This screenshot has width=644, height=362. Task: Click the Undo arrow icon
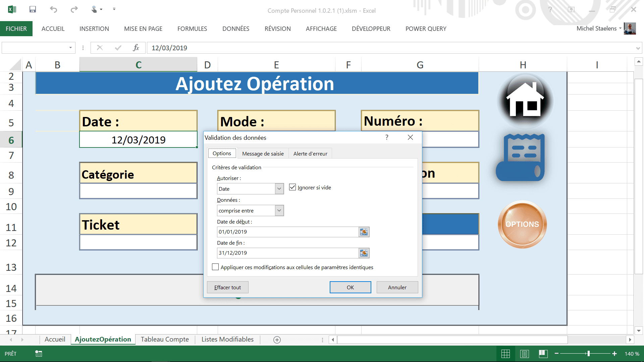(53, 9)
